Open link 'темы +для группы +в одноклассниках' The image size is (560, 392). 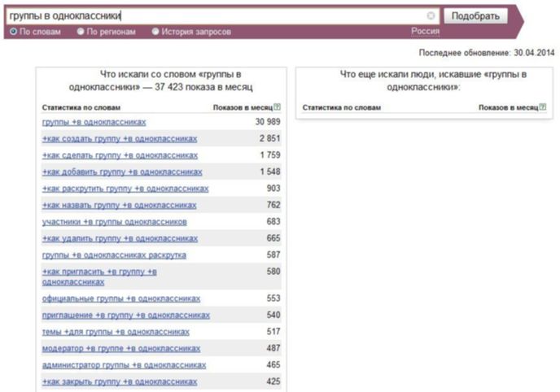(116, 332)
